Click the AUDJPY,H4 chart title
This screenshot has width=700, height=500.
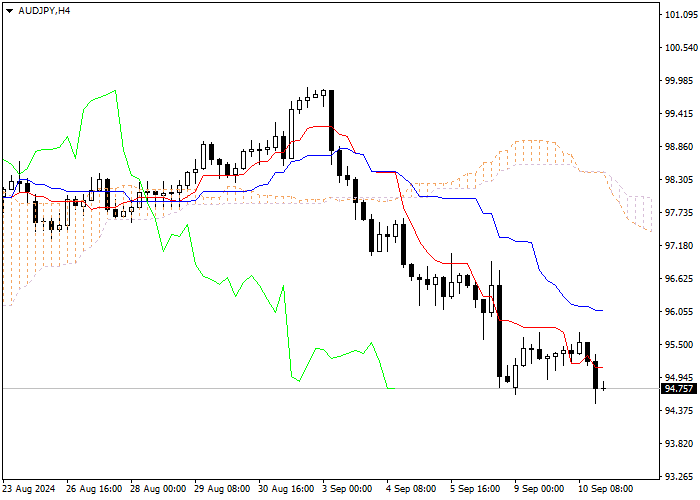click(x=44, y=11)
